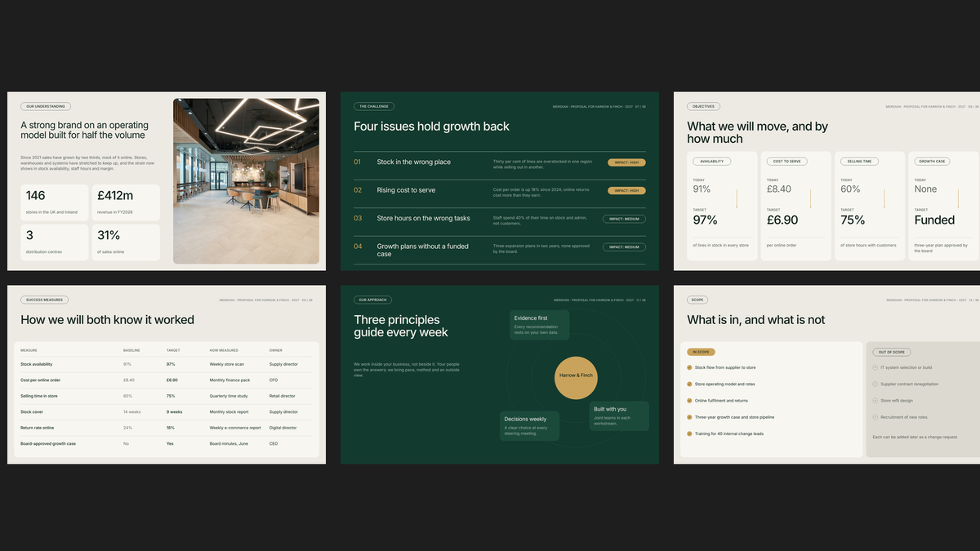Open the 'What is in, and what is not' slide

(826, 375)
